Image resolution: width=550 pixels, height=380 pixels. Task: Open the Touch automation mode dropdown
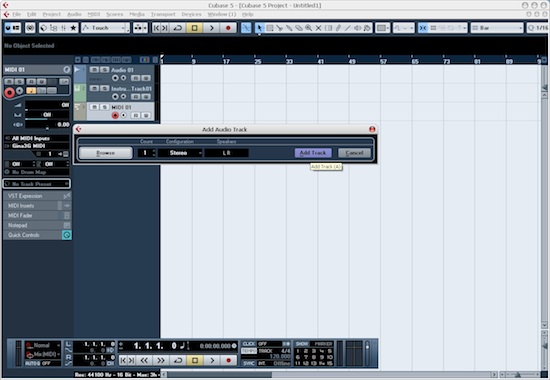pos(105,28)
